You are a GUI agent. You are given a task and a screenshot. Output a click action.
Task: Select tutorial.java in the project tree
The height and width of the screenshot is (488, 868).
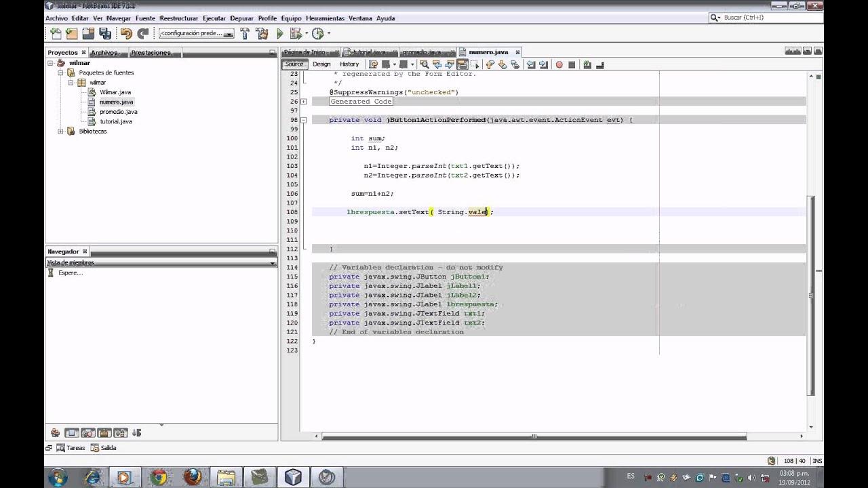coord(116,121)
